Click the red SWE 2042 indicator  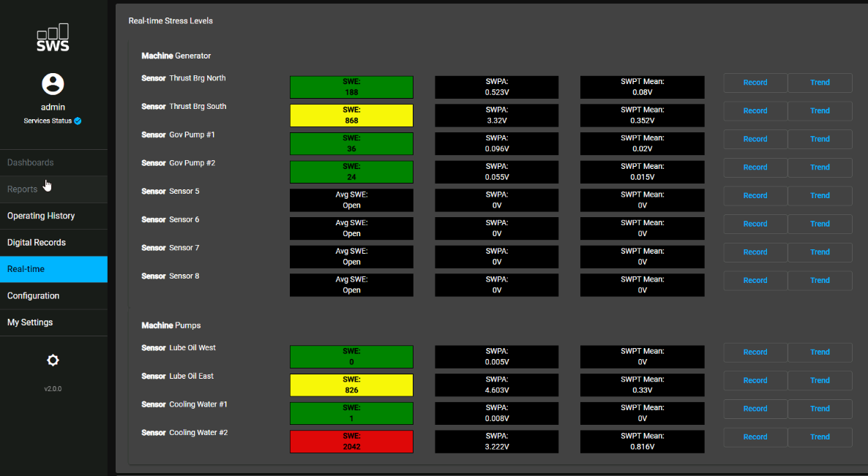click(351, 442)
